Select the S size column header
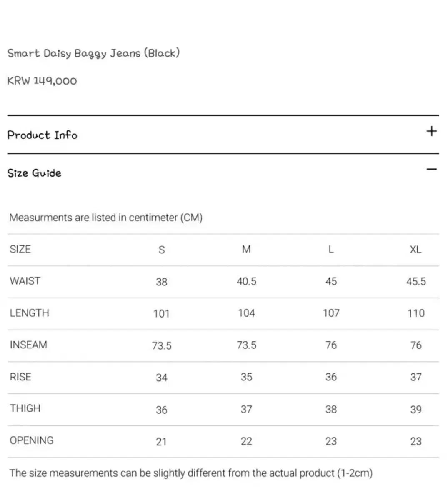The image size is (448, 500). [162, 250]
